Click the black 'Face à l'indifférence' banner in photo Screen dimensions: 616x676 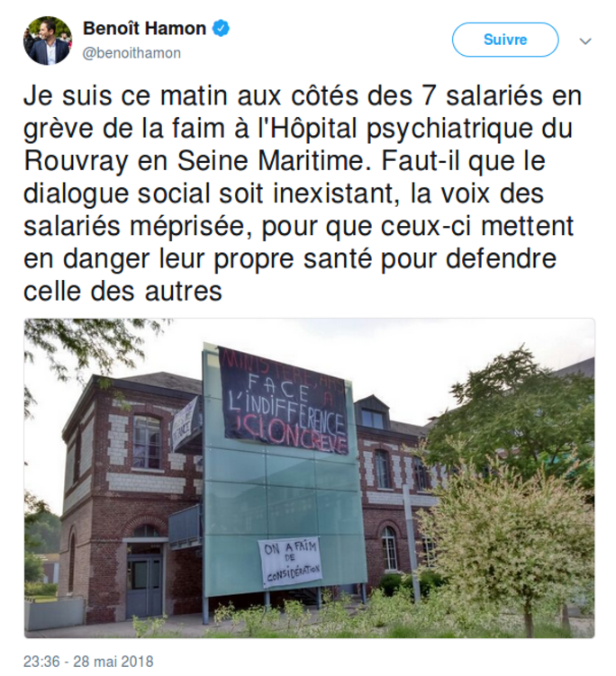[285, 401]
